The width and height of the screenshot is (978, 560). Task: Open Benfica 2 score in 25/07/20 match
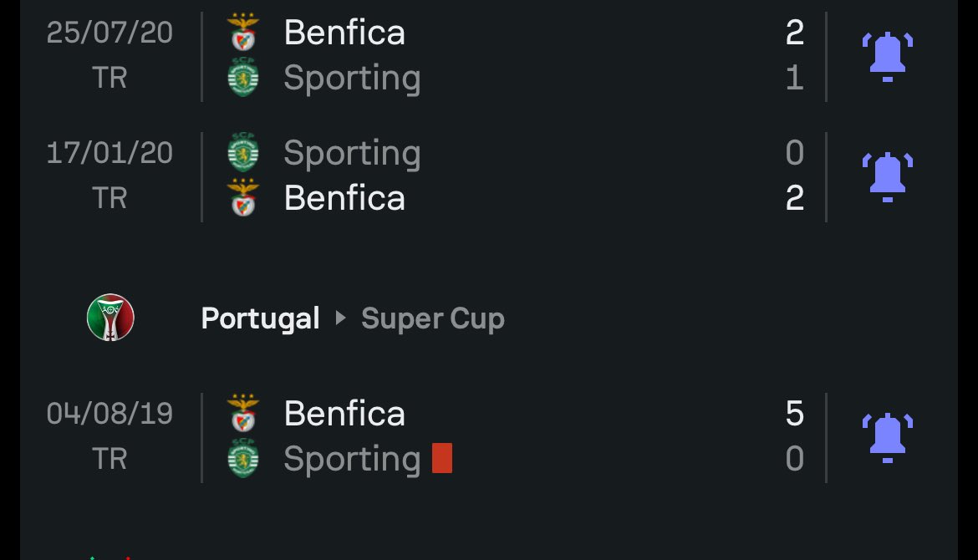pos(794,33)
